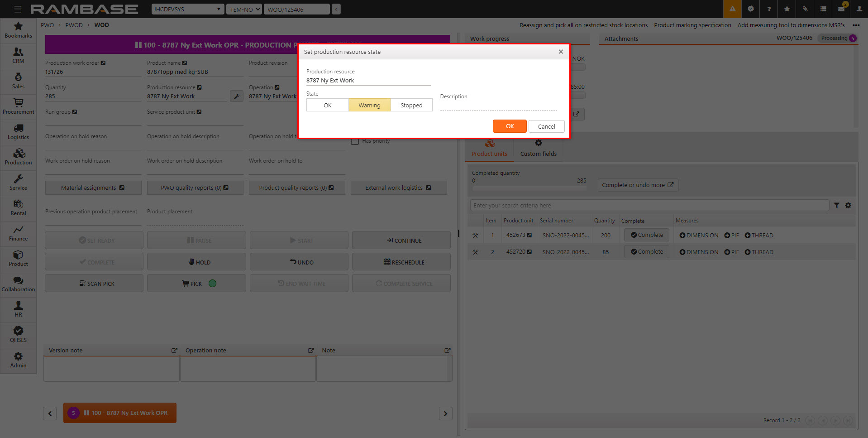868x438 pixels.
Task: Switch to the Custom fields tab
Action: 538,149
